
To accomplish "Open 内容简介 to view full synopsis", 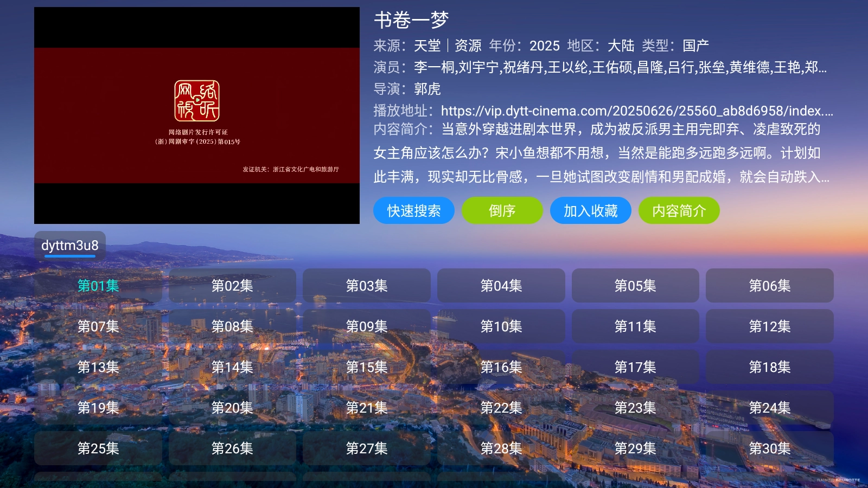I will coord(679,210).
